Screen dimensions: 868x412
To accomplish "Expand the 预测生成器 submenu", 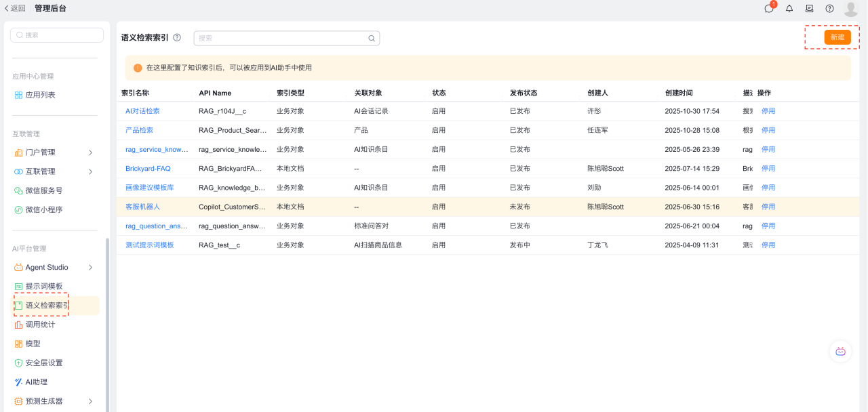I will tap(91, 401).
